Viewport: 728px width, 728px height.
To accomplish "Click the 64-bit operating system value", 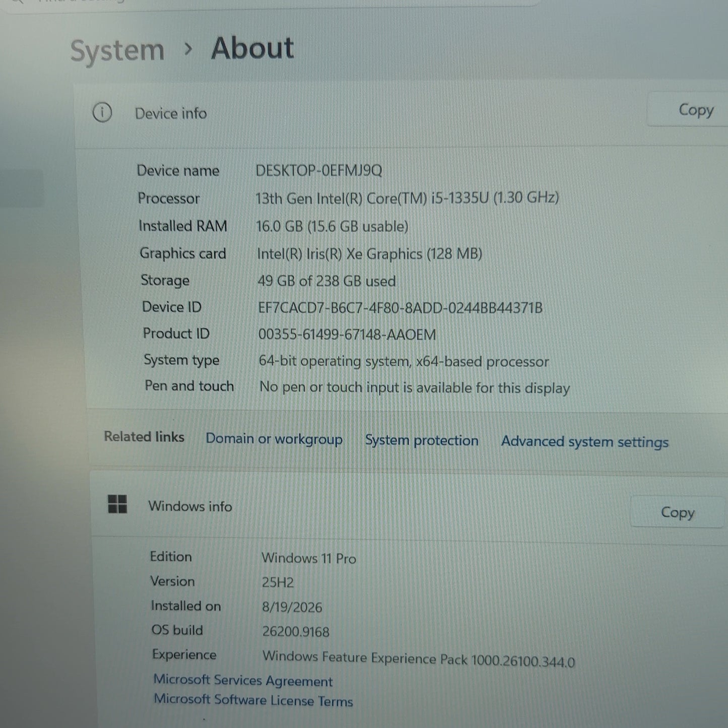I will click(404, 361).
